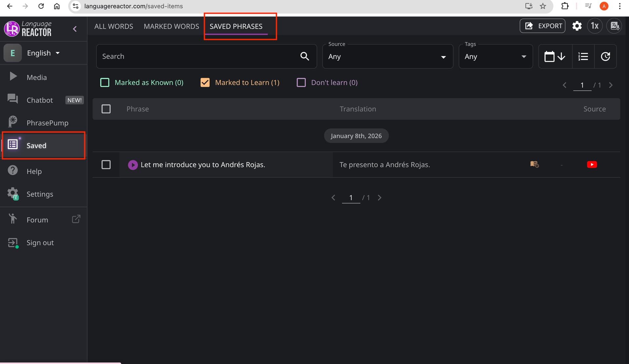The height and width of the screenshot is (364, 629).
Task: Expand the Tags dropdown
Action: pos(495,56)
